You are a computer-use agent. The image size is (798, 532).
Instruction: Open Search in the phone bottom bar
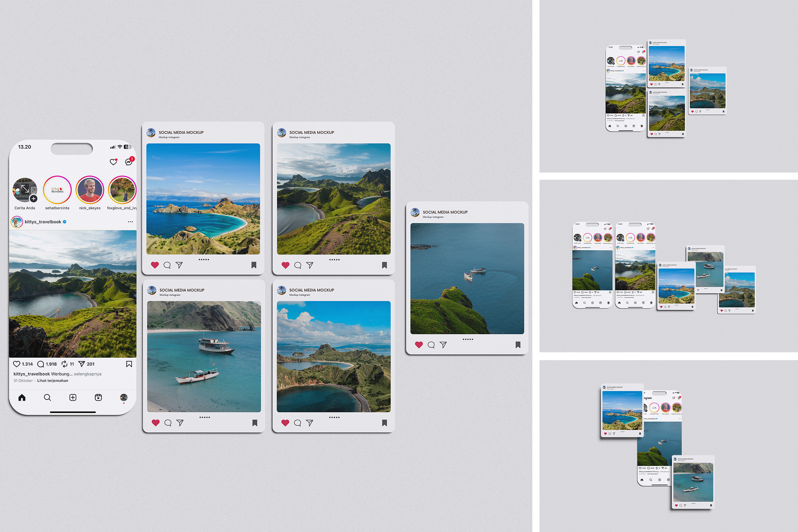pyautogui.click(x=47, y=398)
